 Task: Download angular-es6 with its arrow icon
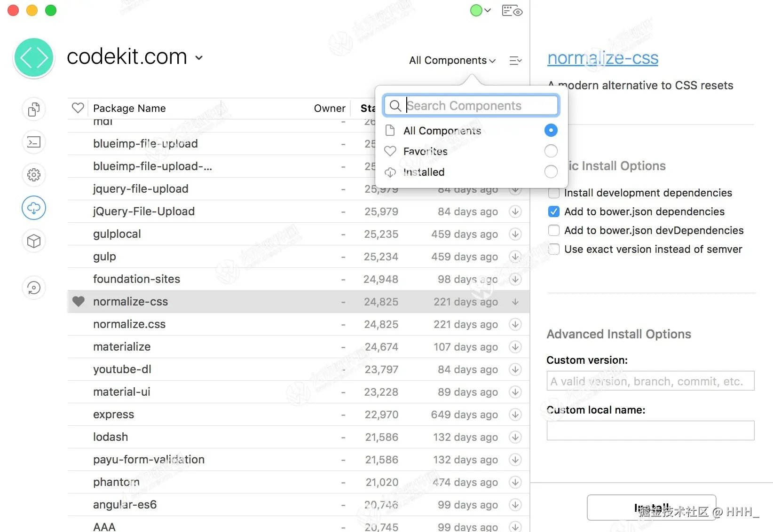[x=515, y=505]
